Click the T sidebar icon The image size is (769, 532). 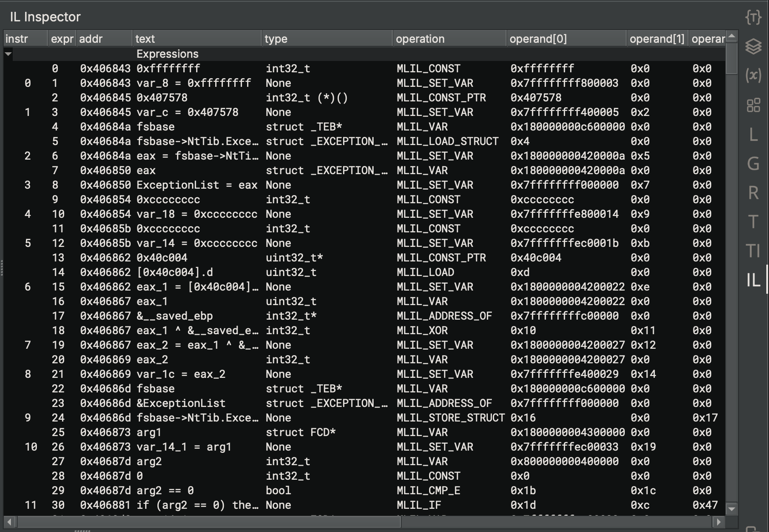[753, 222]
